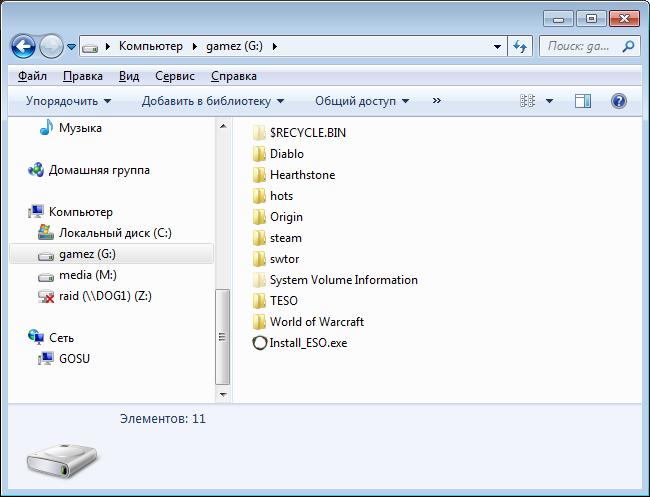The width and height of the screenshot is (650, 497).
Task: Select the System Volume Information folder icon
Action: pyautogui.click(x=259, y=280)
